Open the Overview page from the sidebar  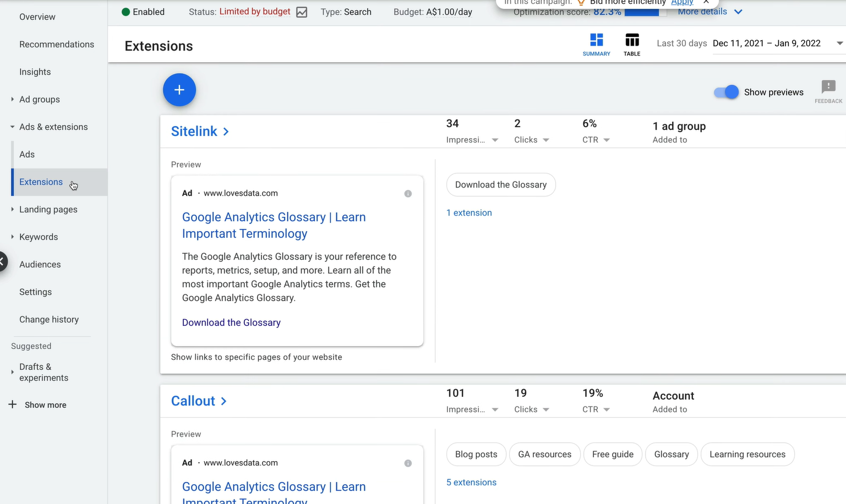[x=37, y=17]
